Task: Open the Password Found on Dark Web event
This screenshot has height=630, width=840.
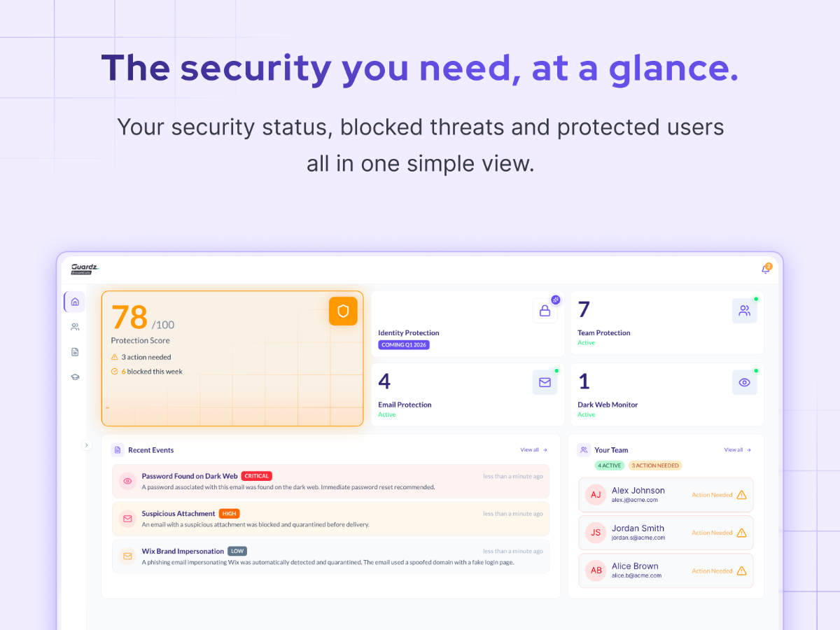Action: click(190, 476)
